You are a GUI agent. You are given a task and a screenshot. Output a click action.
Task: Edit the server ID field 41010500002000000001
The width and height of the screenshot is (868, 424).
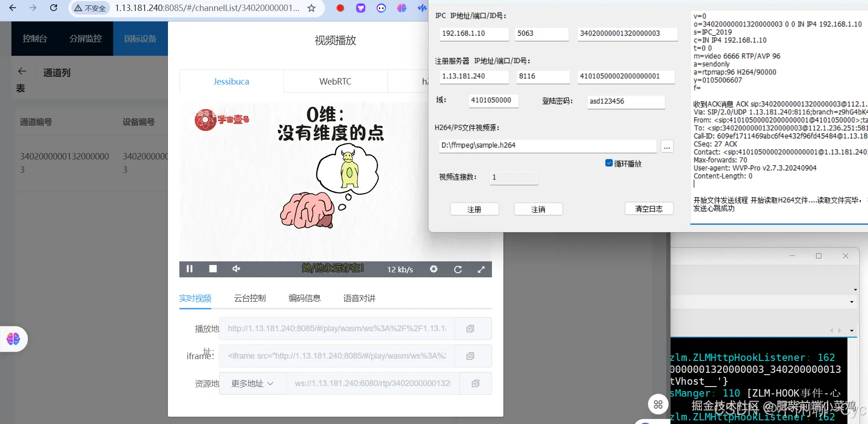626,77
